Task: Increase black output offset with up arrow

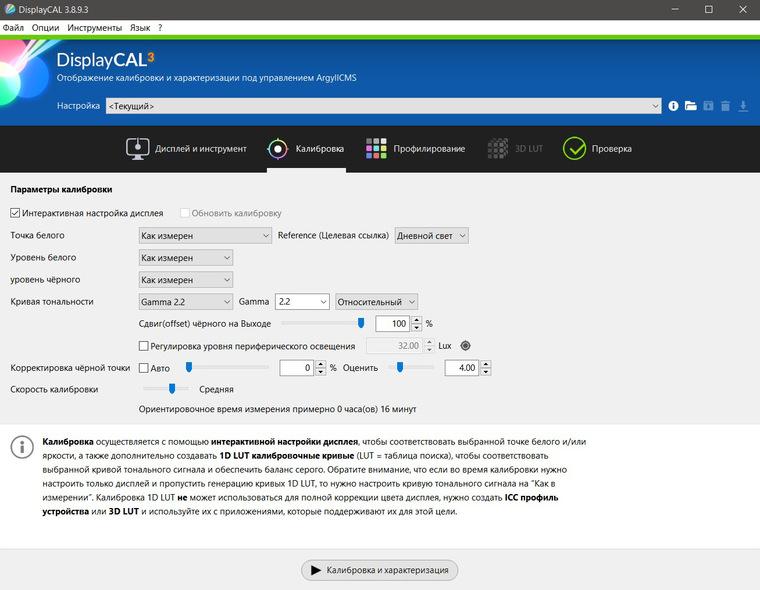Action: pyautogui.click(x=416, y=320)
